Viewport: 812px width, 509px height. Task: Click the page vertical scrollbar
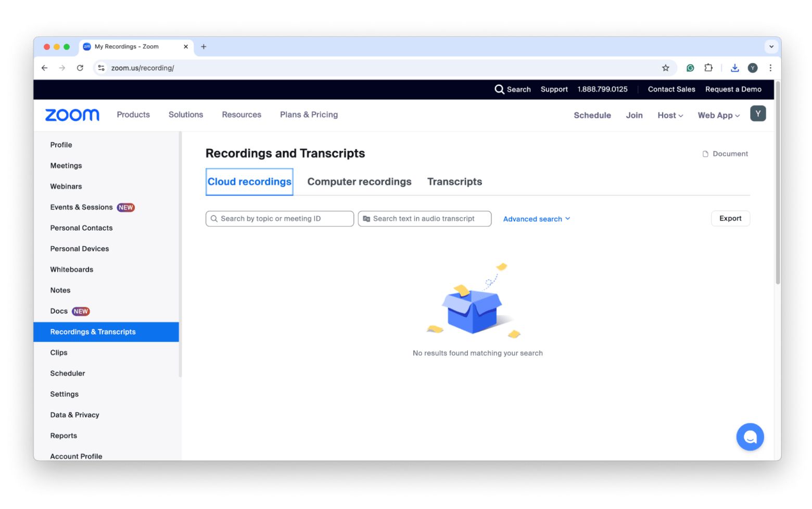click(778, 182)
